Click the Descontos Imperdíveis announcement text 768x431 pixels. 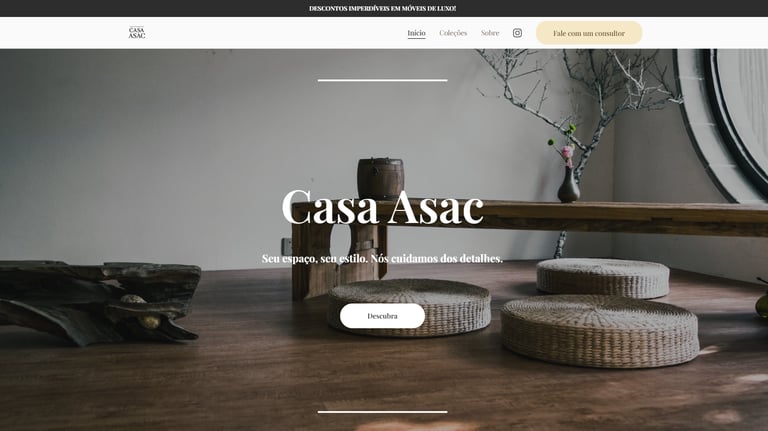383,8
